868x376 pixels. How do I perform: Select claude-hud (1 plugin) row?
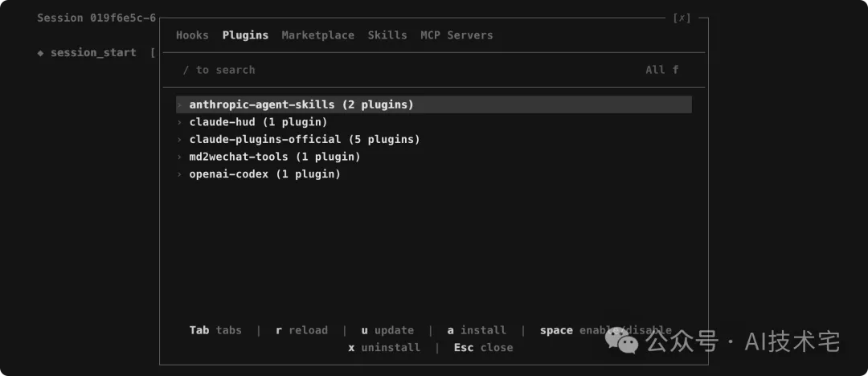434,122
